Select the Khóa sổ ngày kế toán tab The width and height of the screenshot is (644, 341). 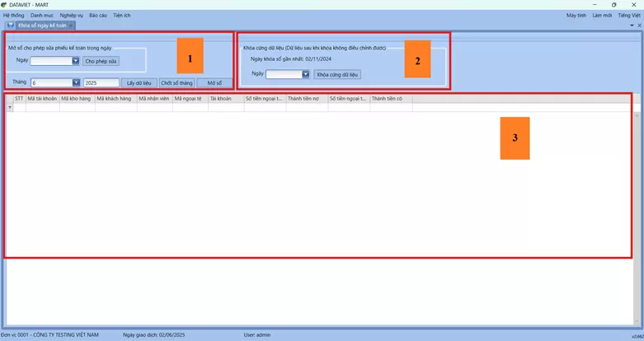(x=42, y=26)
